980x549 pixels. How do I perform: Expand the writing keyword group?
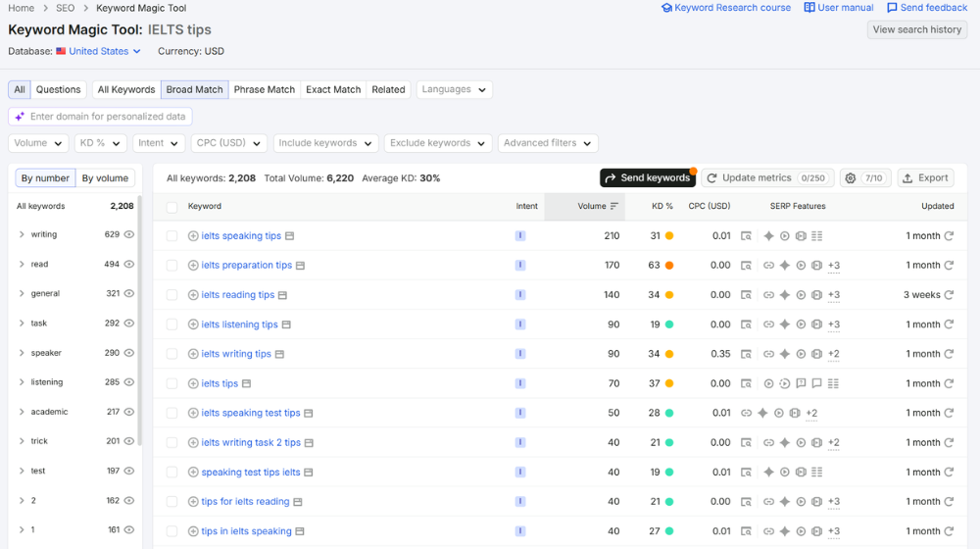(22, 234)
